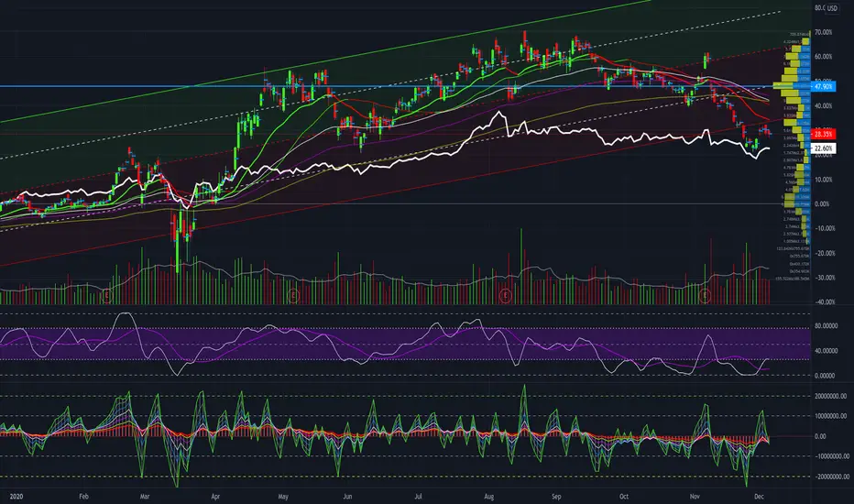Click the Sep label on time axis
This screenshot has height=504, width=854.
[556, 497]
